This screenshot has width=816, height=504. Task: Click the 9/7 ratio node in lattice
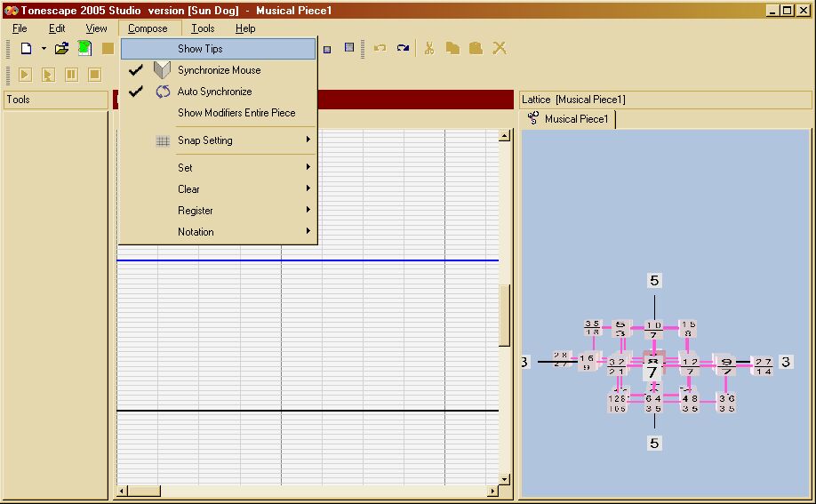(726, 363)
